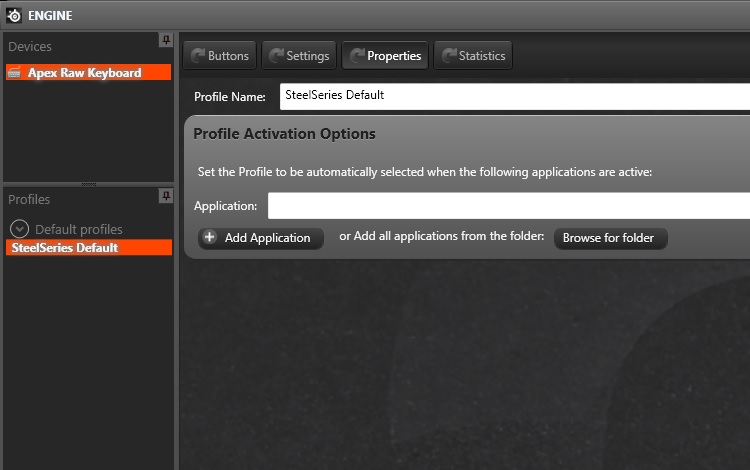Viewport: 750px width, 470px height.
Task: Pin the Devices panel
Action: (165, 40)
